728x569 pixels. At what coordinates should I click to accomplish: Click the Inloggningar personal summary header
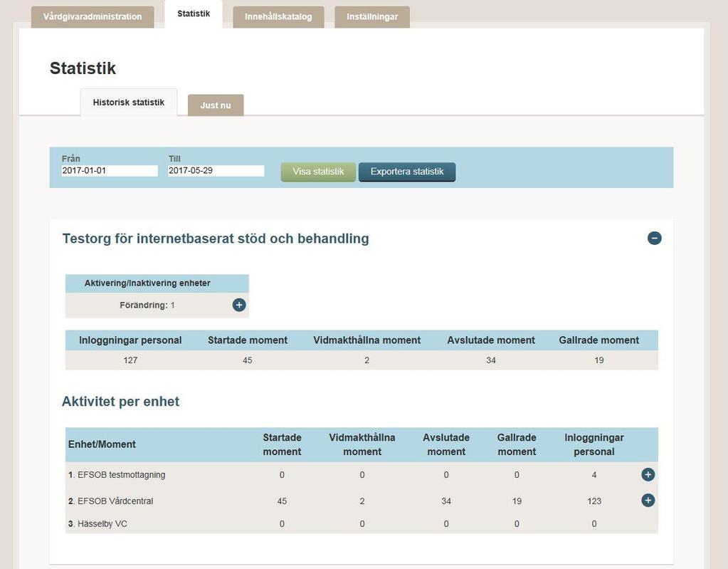(x=130, y=340)
